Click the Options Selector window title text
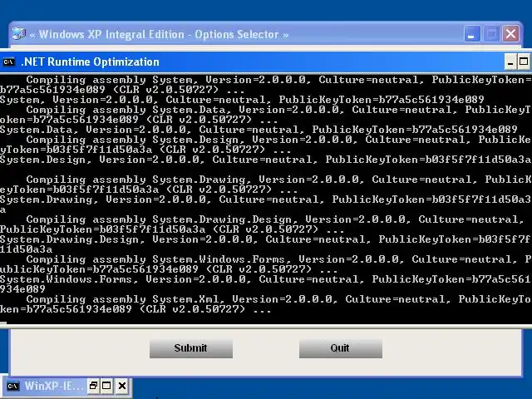This screenshot has width=532, height=399. click(x=159, y=35)
